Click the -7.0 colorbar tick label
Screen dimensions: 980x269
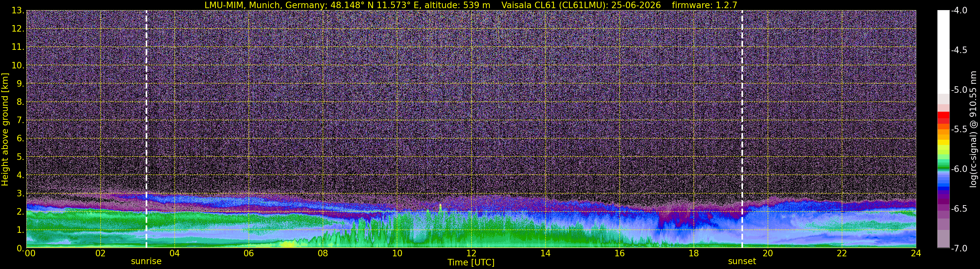pyautogui.click(x=959, y=248)
